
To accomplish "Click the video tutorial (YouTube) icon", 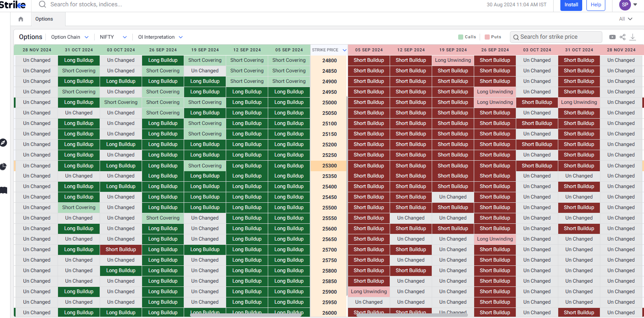I will point(612,37).
